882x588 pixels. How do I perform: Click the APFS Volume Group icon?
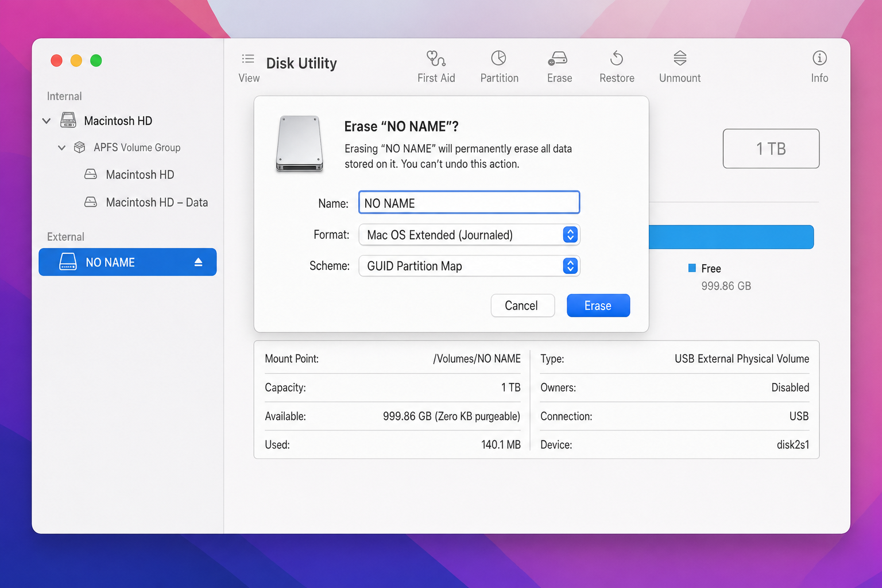(80, 148)
